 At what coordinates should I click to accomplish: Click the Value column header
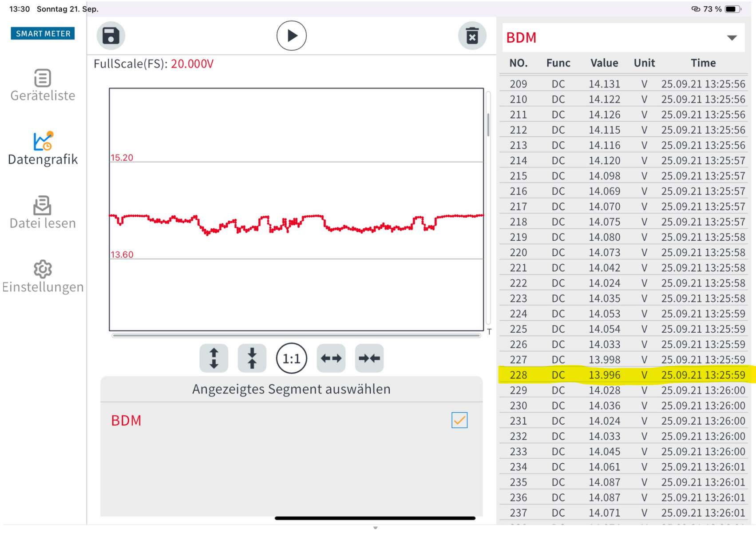coord(604,63)
